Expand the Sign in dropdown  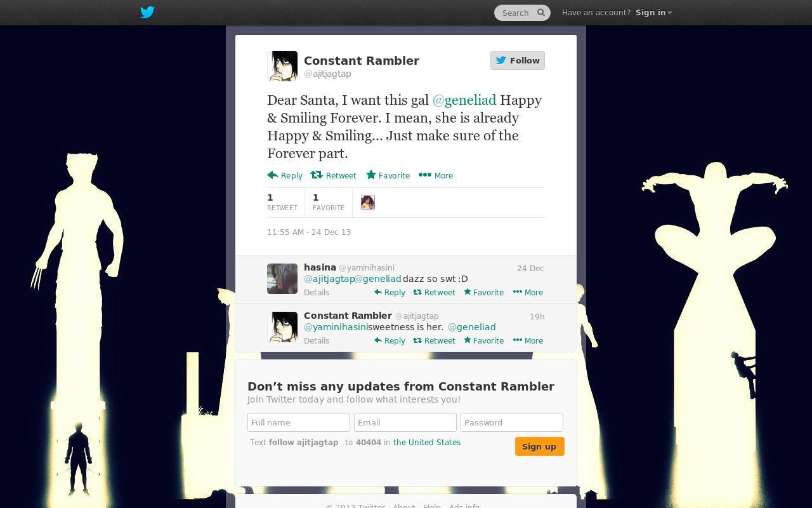[x=653, y=13]
